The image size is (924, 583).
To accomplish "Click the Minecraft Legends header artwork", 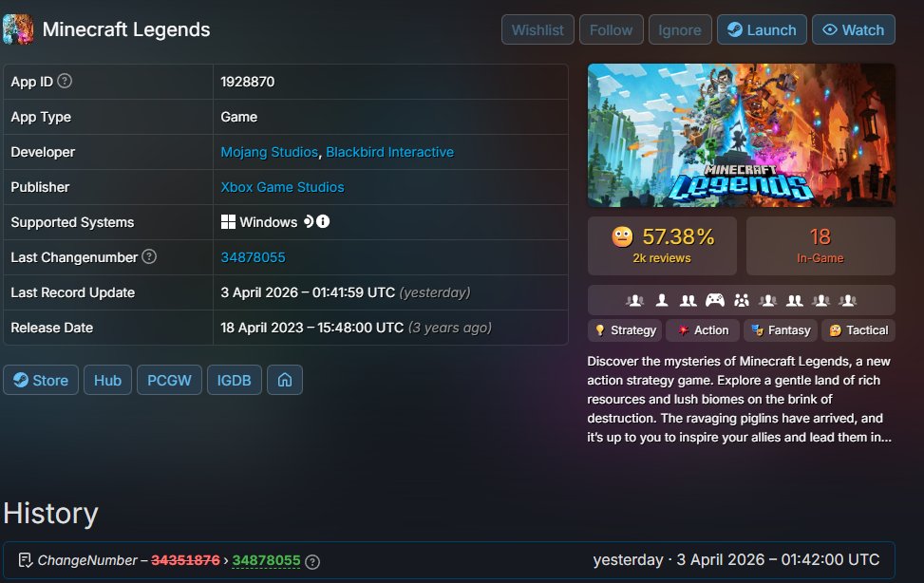I will (742, 135).
